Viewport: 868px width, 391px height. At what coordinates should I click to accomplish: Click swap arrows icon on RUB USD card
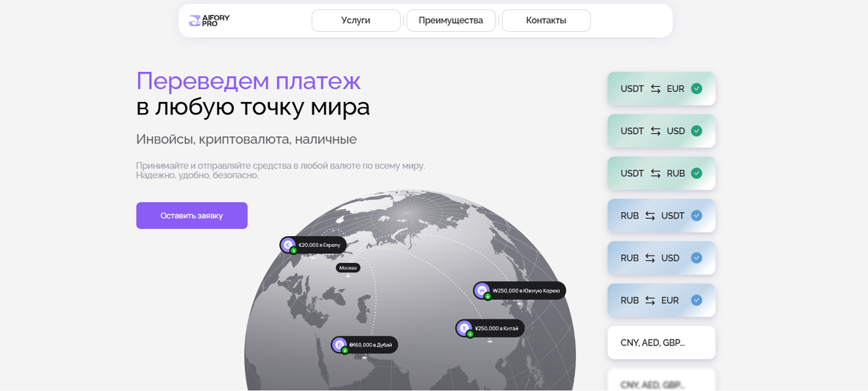(650, 258)
